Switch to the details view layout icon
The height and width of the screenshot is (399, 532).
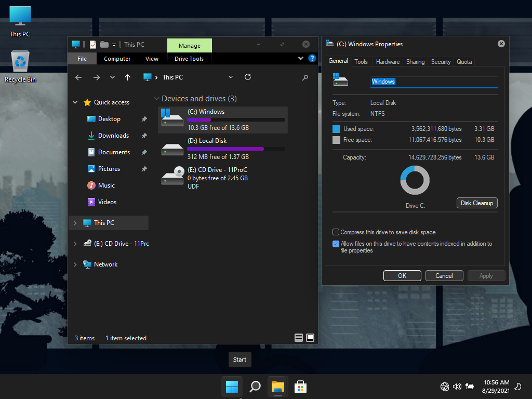299,338
